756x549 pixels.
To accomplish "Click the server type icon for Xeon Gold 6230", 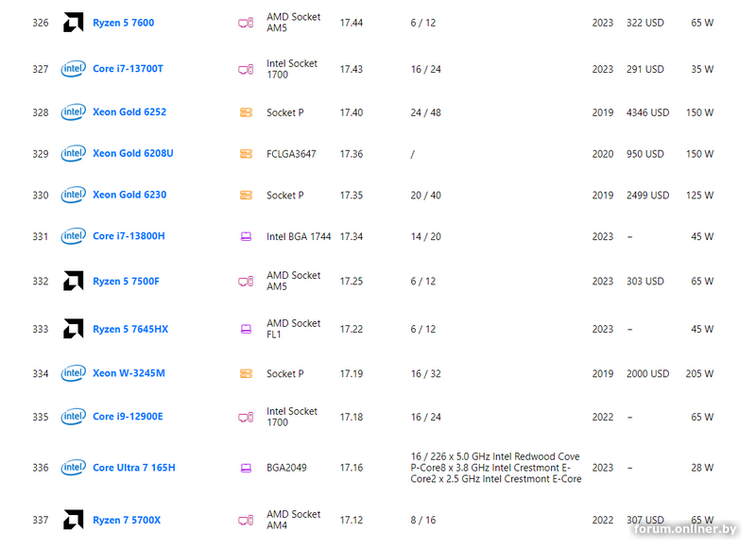I will point(246,196).
